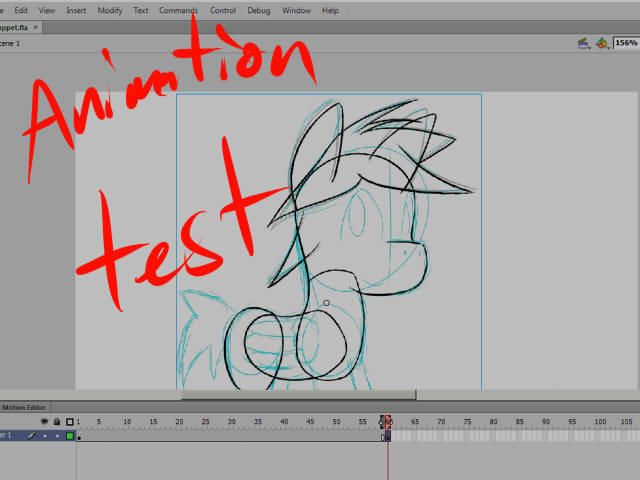
Task: Open the Edit menu
Action: coord(21,11)
